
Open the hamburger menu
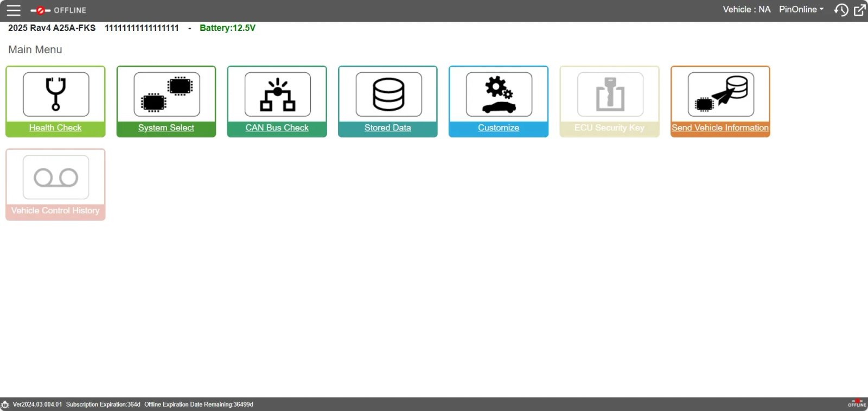click(x=14, y=10)
